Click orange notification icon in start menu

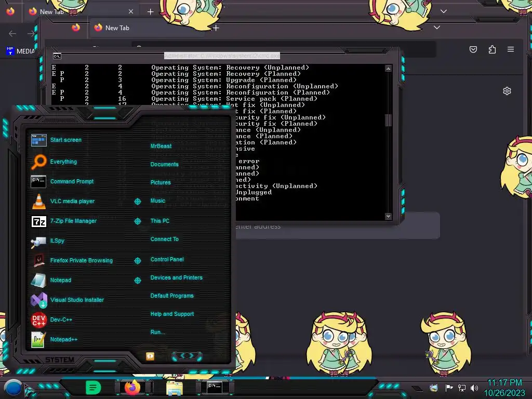pos(150,356)
